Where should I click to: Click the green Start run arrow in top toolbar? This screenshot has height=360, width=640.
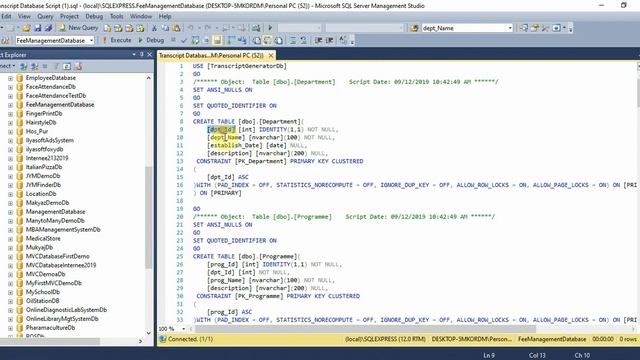[270, 28]
